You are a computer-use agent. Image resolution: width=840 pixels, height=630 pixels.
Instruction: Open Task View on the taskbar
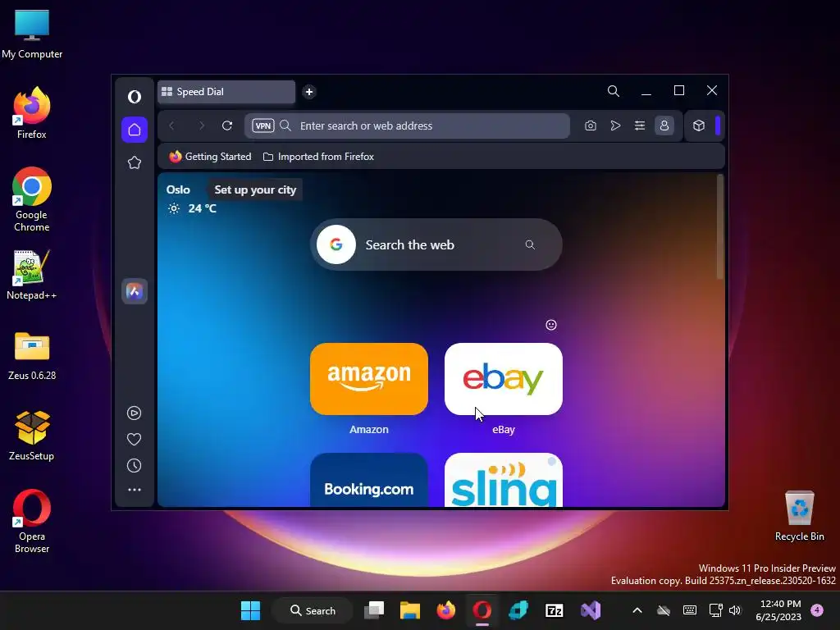point(374,610)
